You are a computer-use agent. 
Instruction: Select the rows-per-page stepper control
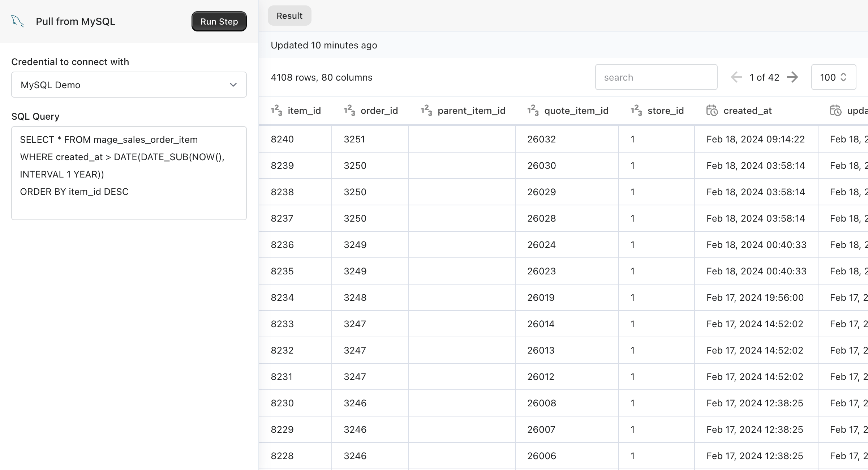point(833,77)
